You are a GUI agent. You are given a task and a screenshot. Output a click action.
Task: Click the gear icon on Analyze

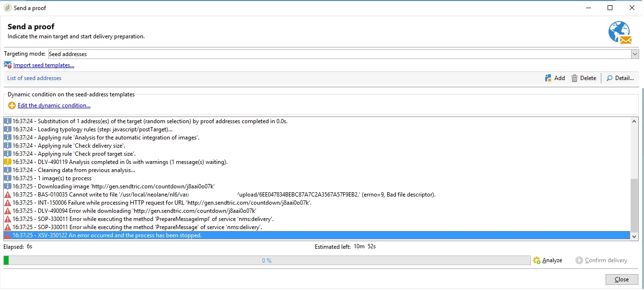tap(537, 260)
